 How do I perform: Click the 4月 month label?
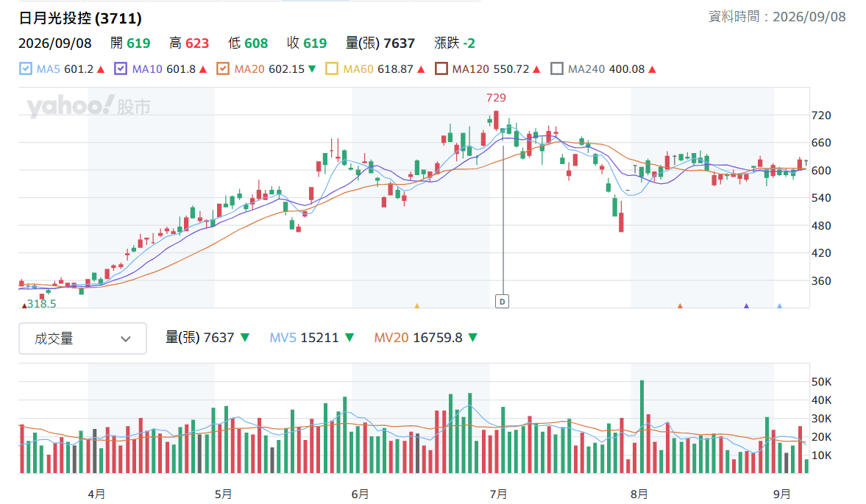[x=96, y=494]
